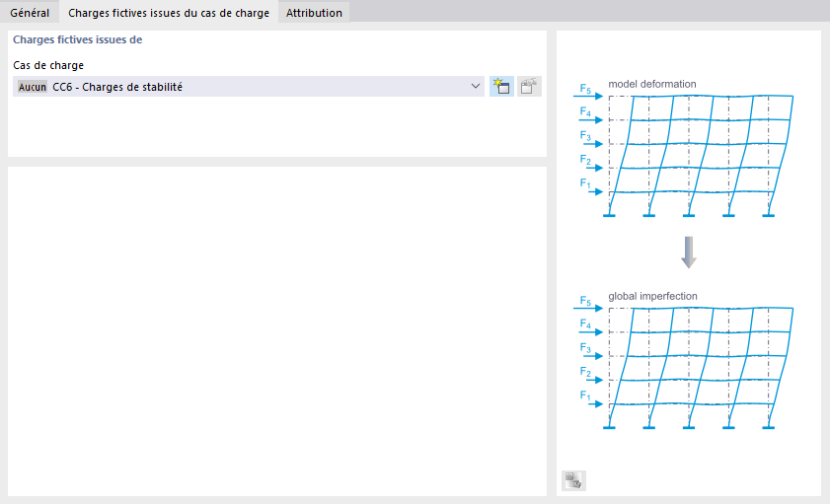Click the Cas de charge label
Image resolution: width=830 pixels, height=504 pixels.
coord(48,65)
